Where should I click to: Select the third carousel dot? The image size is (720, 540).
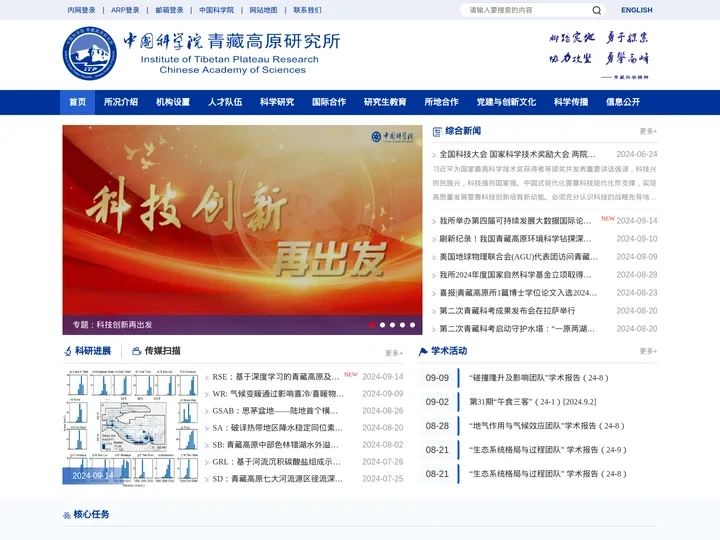393,325
